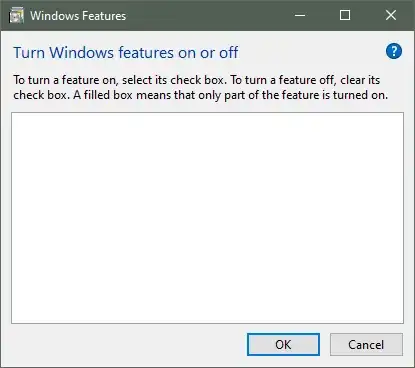The height and width of the screenshot is (368, 415).
Task: Click the Windows Features title bar icon
Action: pyautogui.click(x=16, y=16)
